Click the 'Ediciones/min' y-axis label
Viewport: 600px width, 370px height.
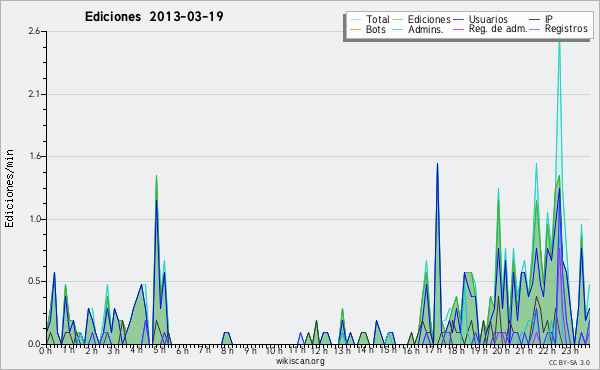[9, 188]
